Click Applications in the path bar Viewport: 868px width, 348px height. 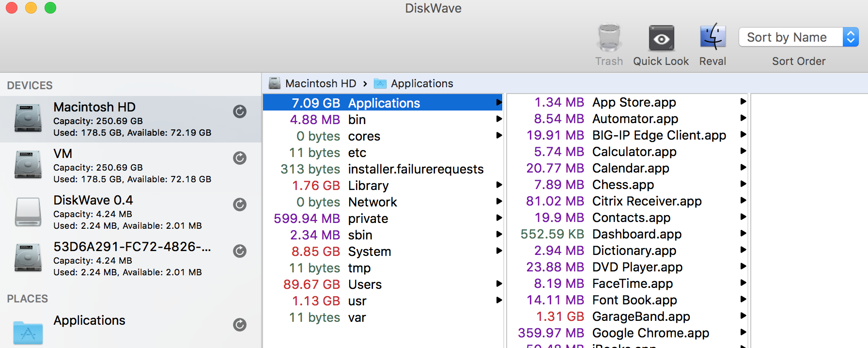[x=422, y=83]
